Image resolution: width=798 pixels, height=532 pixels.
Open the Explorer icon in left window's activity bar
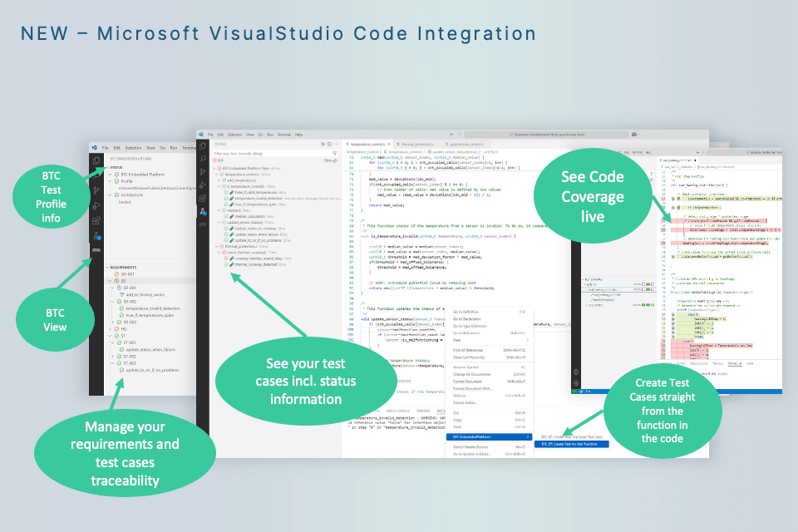96,160
